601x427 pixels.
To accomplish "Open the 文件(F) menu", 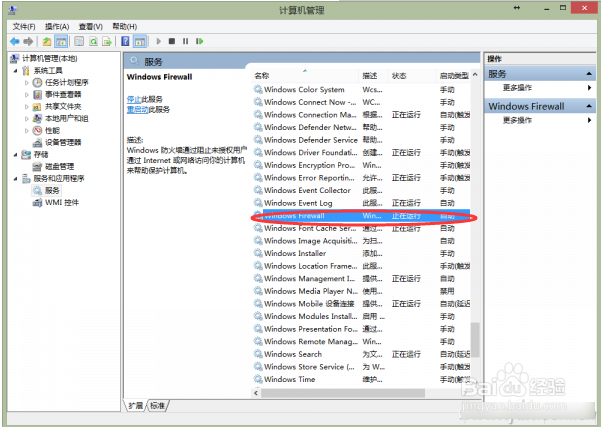I will [24, 26].
